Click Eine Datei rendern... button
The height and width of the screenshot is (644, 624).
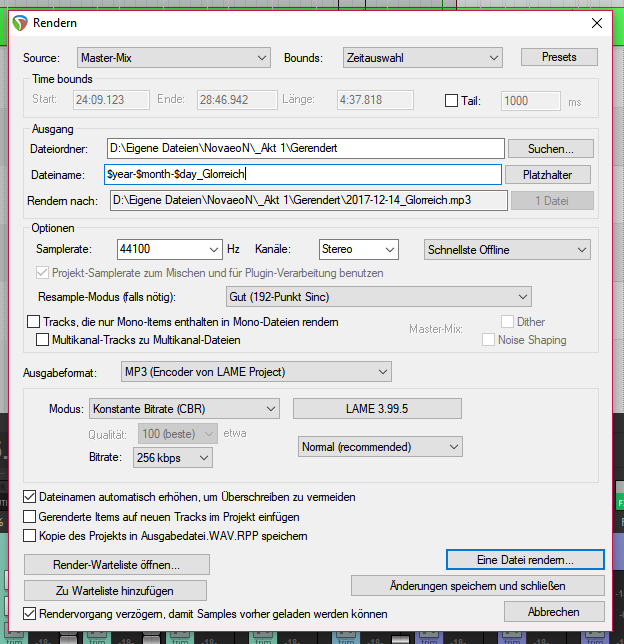(525, 559)
